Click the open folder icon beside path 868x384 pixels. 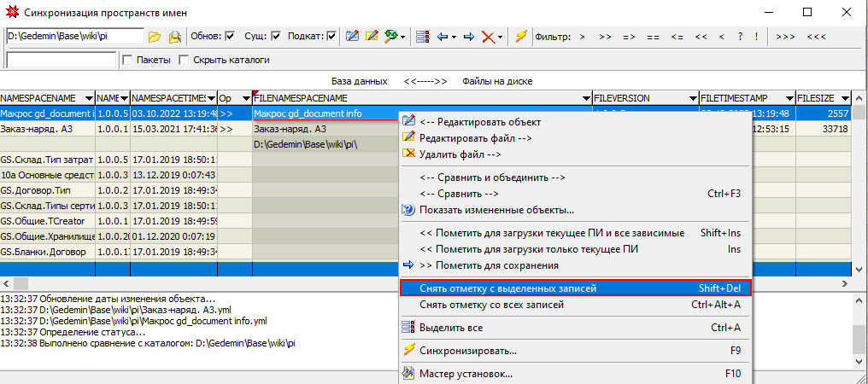click(155, 37)
